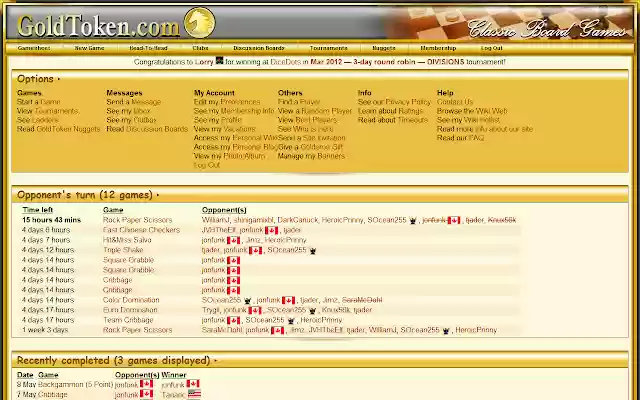
Task: Click crown icon in Color Domination row
Action: coord(247,300)
